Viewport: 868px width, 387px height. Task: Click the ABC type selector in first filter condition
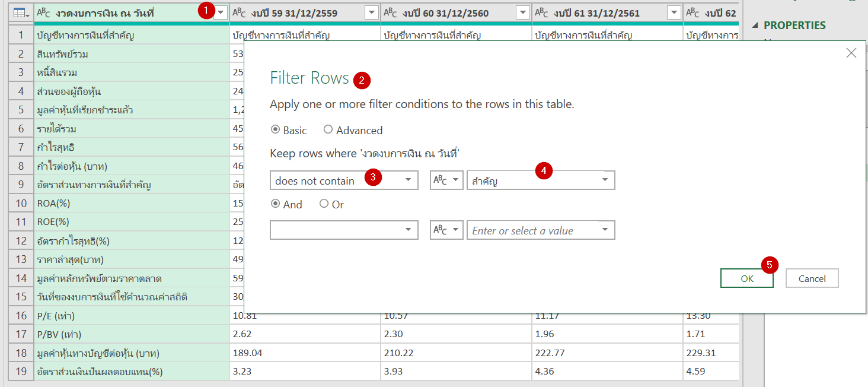446,180
